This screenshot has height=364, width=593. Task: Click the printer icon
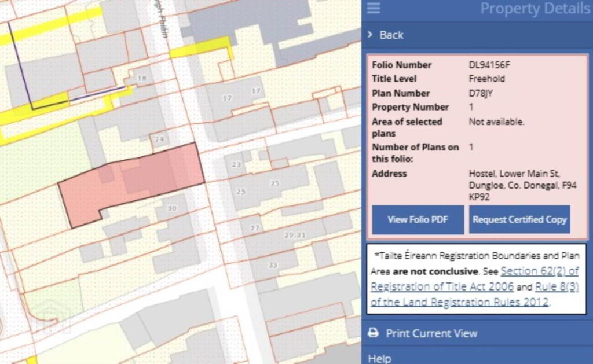[374, 333]
